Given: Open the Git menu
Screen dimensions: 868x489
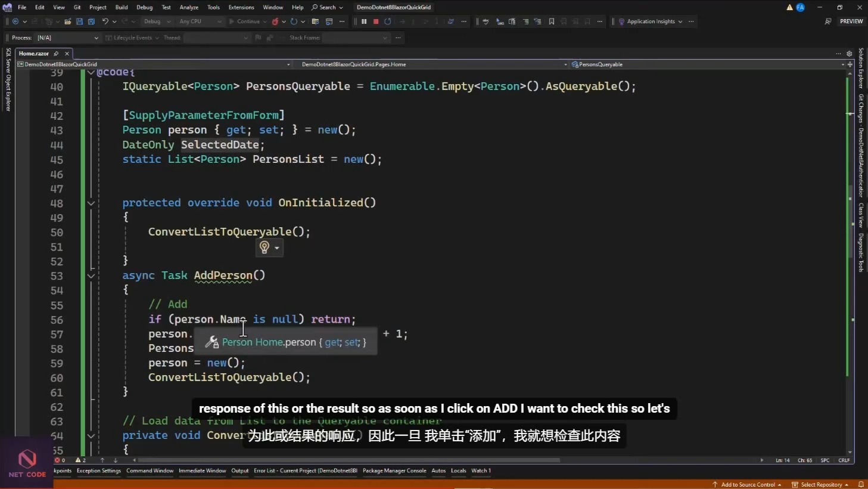Looking at the screenshot, I should pyautogui.click(x=77, y=7).
